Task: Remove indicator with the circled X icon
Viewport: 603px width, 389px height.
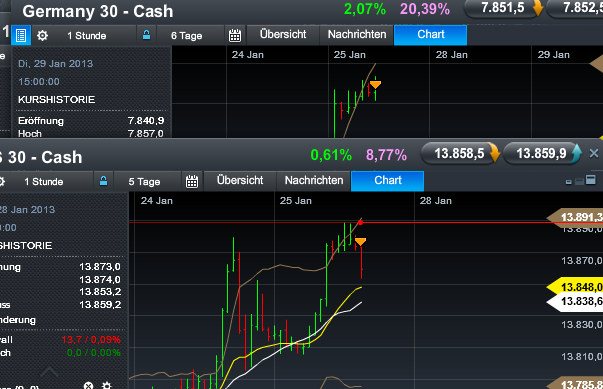Action: pyautogui.click(x=88, y=386)
